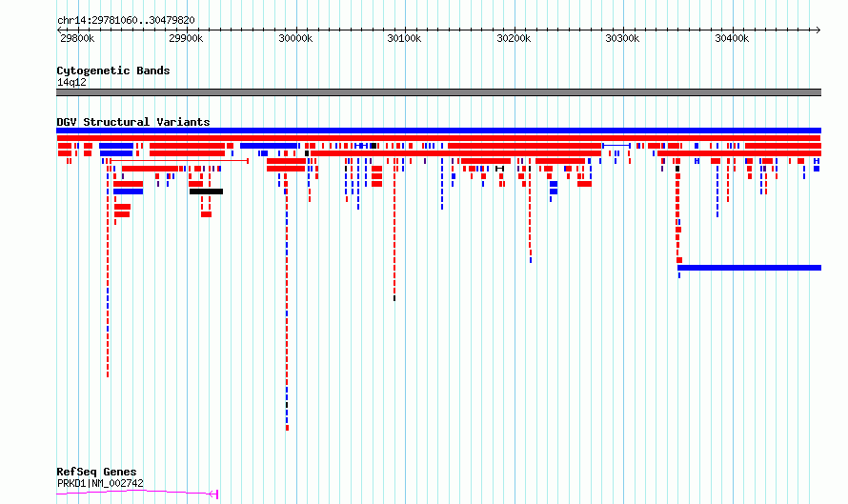Select the thin blue capped line variant near 30290k
This screenshot has width=848, height=504.
coord(616,146)
